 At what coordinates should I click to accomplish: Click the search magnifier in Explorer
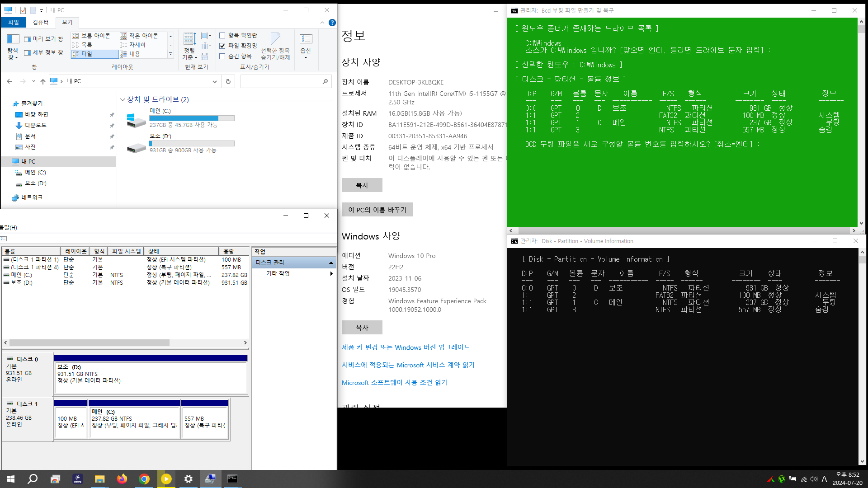click(325, 81)
